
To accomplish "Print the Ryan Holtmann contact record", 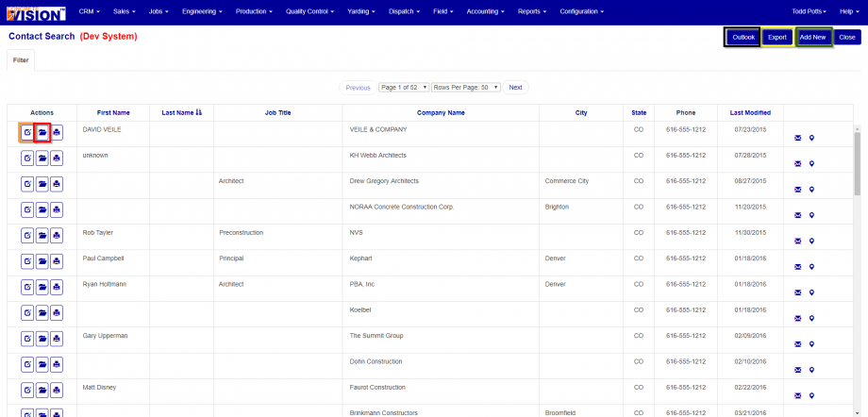I will tap(57, 287).
